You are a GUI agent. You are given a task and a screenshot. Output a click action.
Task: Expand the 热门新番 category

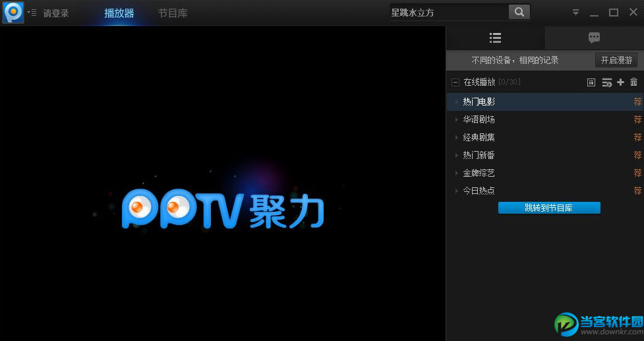coord(456,155)
